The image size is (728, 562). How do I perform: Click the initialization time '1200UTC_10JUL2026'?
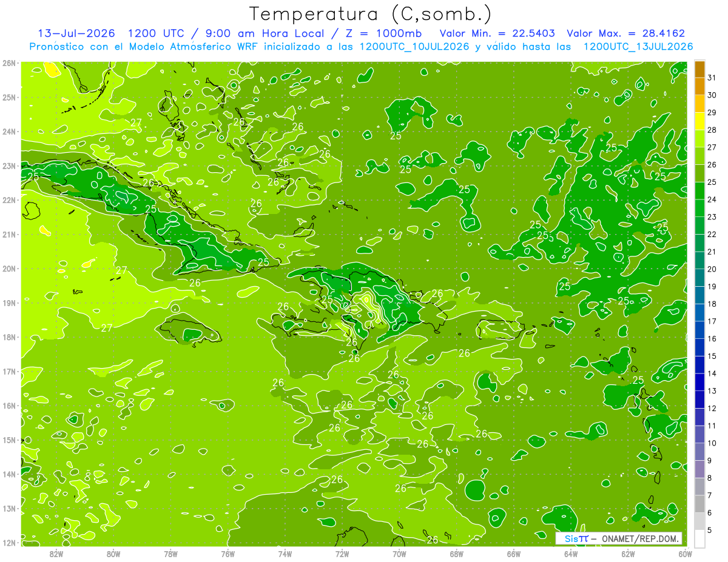pos(414,46)
